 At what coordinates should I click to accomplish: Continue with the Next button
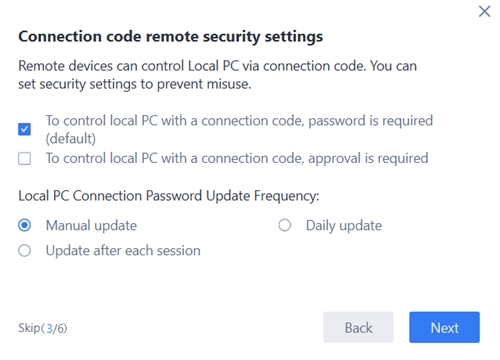(x=444, y=327)
